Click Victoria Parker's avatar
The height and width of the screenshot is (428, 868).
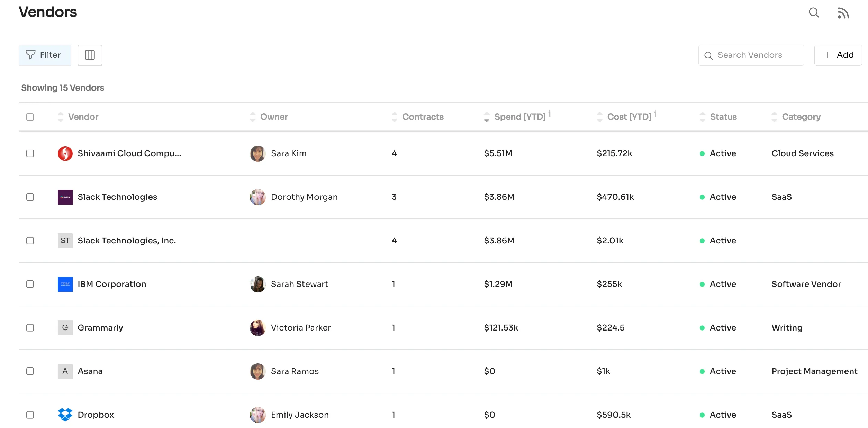pyautogui.click(x=257, y=328)
